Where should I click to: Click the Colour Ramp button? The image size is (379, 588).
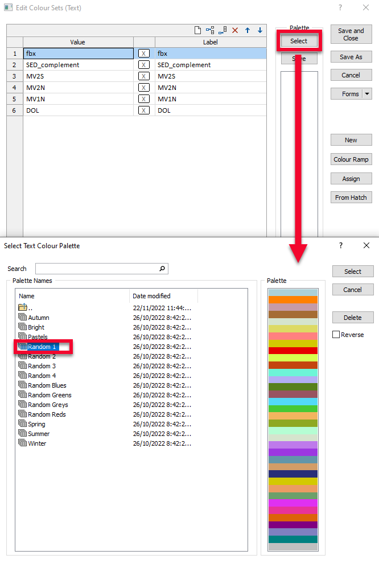click(x=351, y=159)
